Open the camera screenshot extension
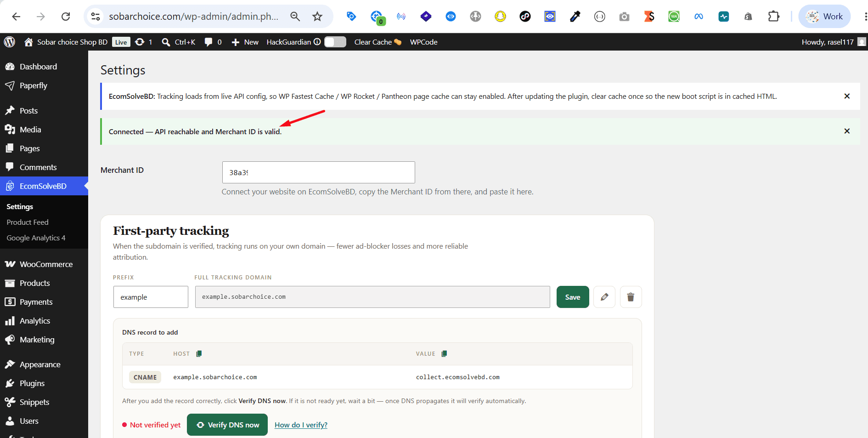 (x=624, y=17)
